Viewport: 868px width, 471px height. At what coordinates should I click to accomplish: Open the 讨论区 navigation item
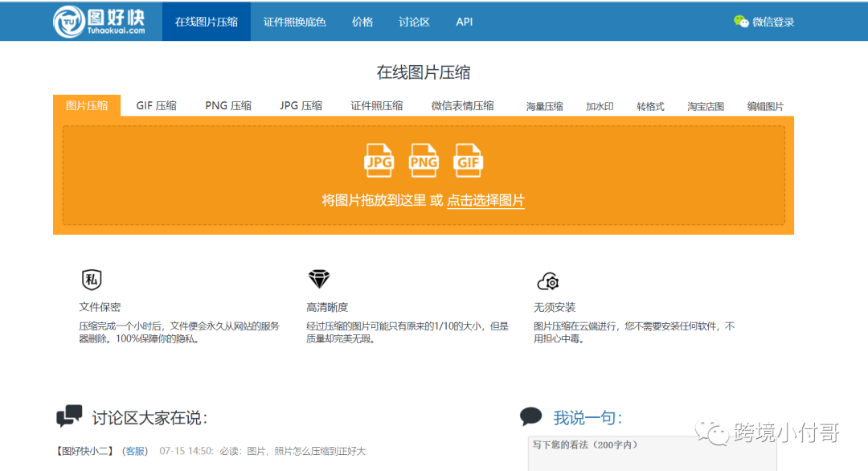click(413, 22)
